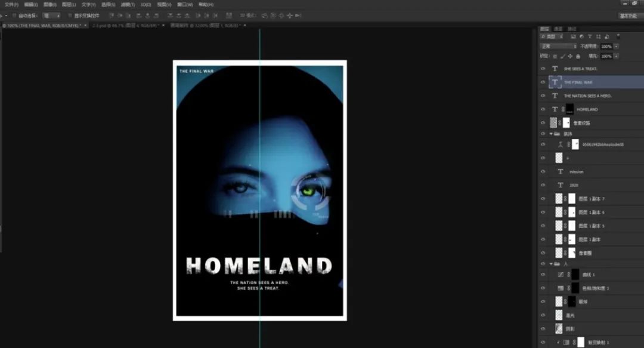Hide the HOMELAND text layer
The height and width of the screenshot is (348, 644).
(x=543, y=109)
